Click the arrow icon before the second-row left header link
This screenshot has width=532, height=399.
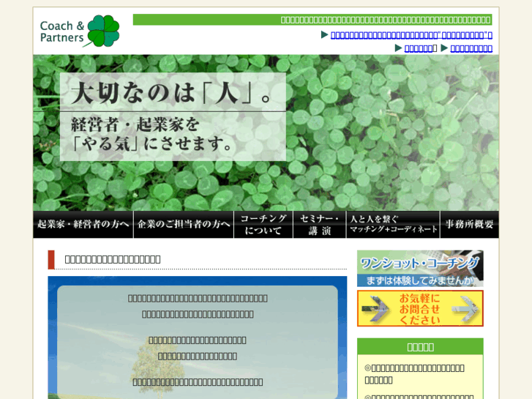pyautogui.click(x=398, y=48)
